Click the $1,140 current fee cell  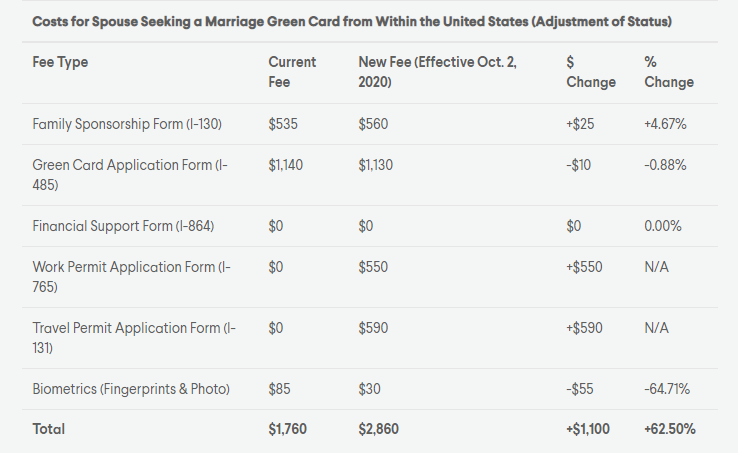click(x=286, y=165)
